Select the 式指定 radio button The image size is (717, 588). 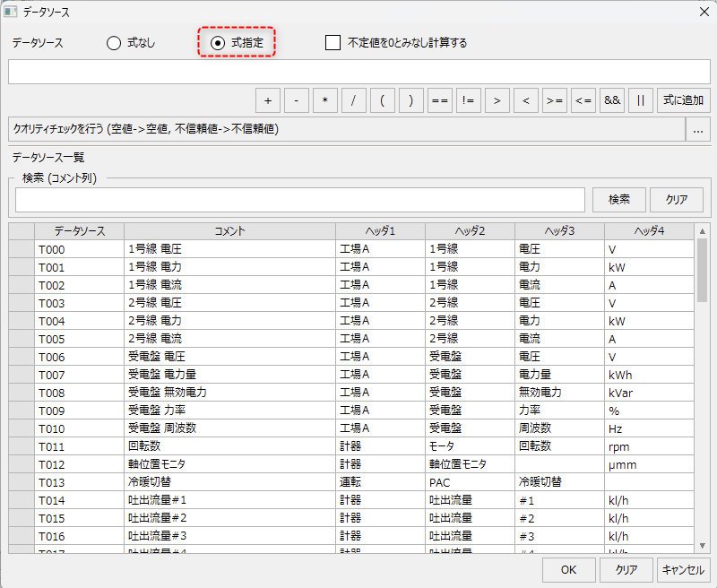[218, 43]
